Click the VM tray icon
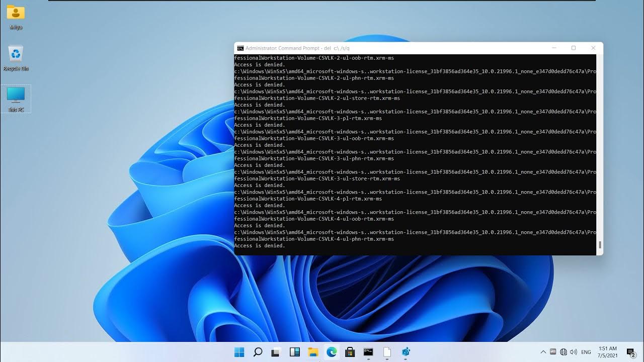The width and height of the screenshot is (644, 362). (553, 352)
